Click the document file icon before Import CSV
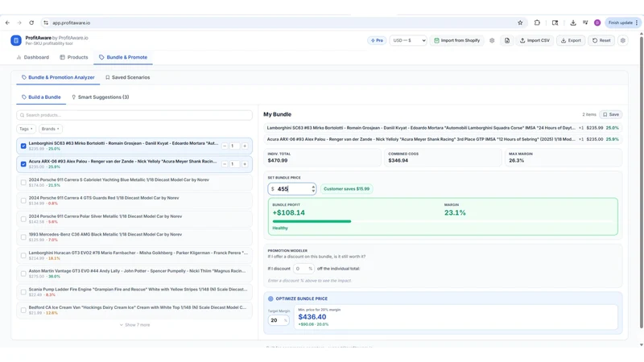The image size is (644, 362). pyautogui.click(x=507, y=40)
